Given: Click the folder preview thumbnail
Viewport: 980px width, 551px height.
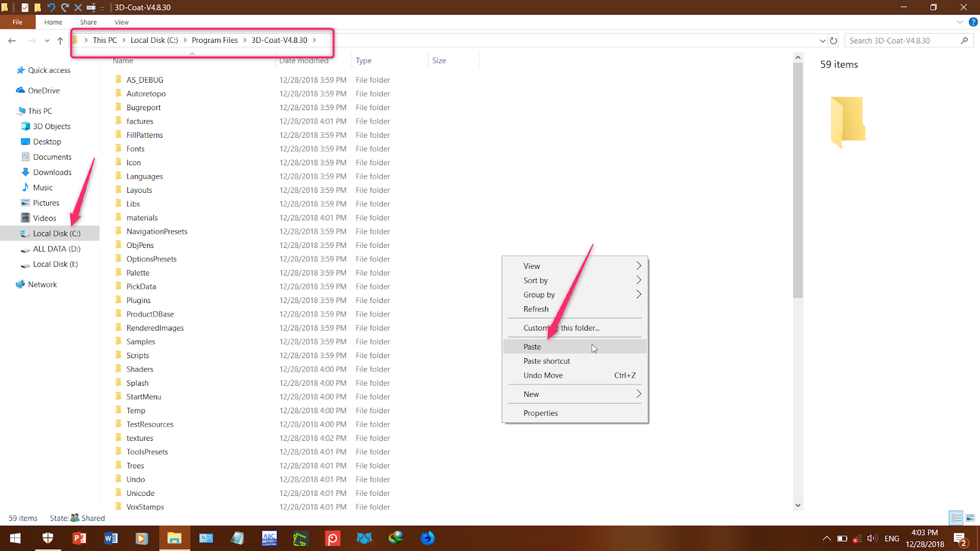Looking at the screenshot, I should point(848,122).
